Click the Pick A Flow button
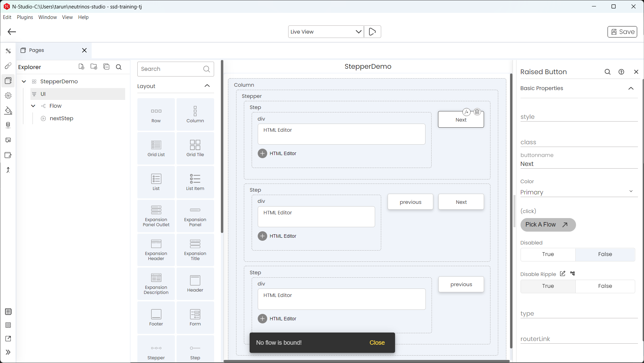The width and height of the screenshot is (644, 363). coord(548,225)
